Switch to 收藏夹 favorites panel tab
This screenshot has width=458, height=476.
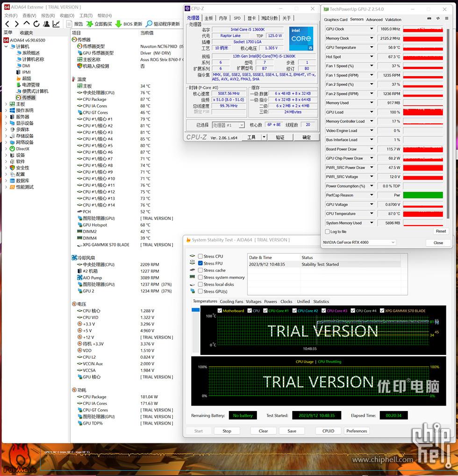26,33
